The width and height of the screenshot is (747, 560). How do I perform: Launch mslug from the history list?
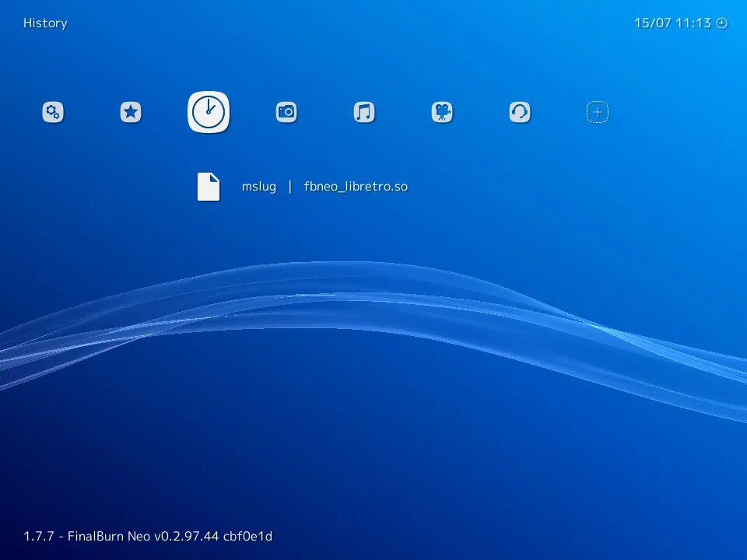[259, 187]
